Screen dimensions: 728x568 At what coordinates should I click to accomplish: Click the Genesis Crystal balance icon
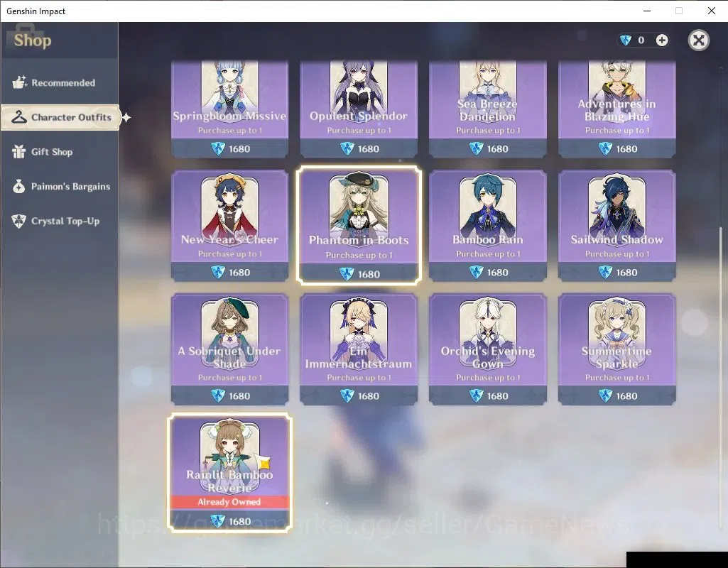tap(626, 40)
